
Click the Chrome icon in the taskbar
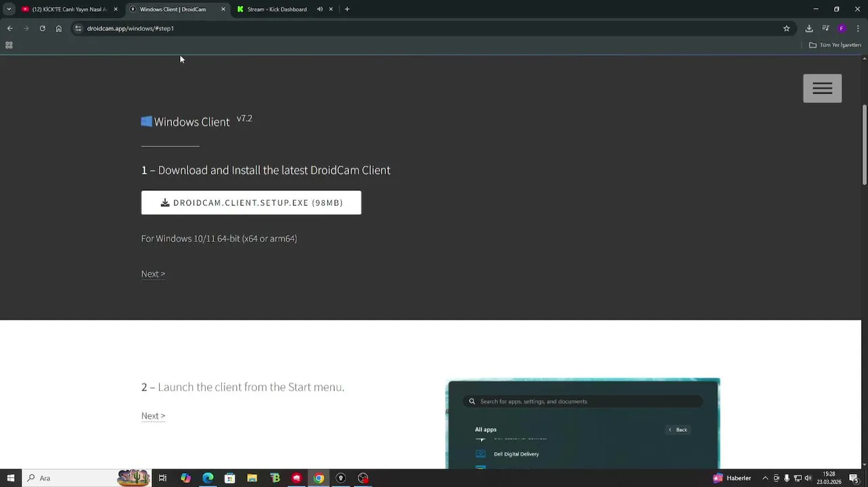click(x=319, y=478)
